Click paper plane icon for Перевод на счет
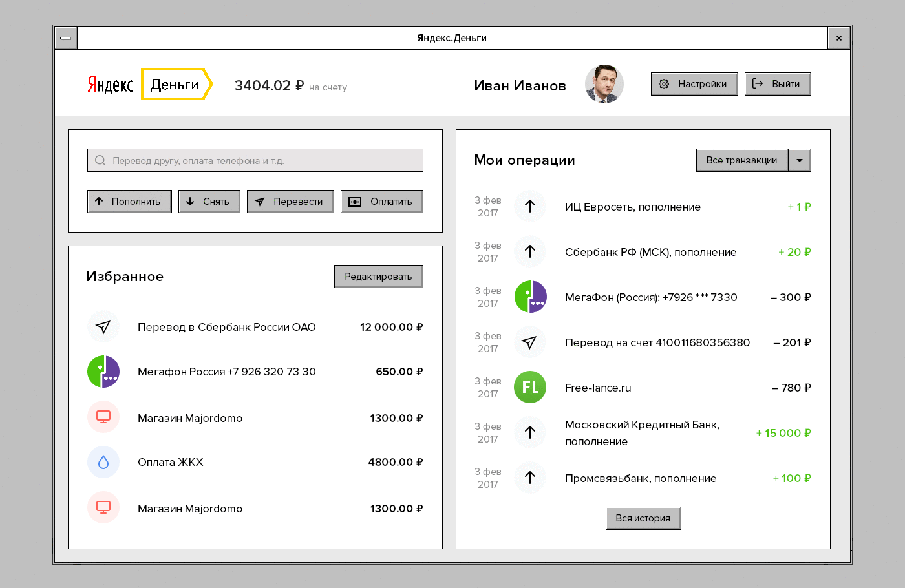 pyautogui.click(x=530, y=342)
